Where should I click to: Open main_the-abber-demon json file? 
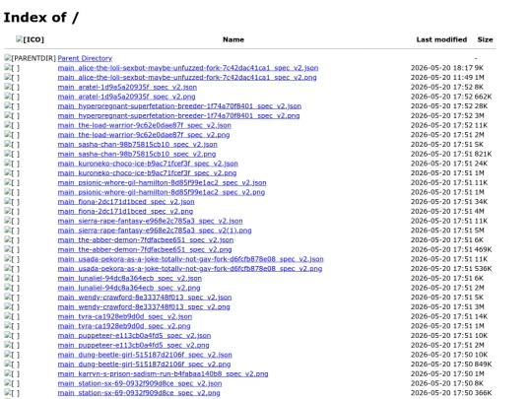pos(146,239)
